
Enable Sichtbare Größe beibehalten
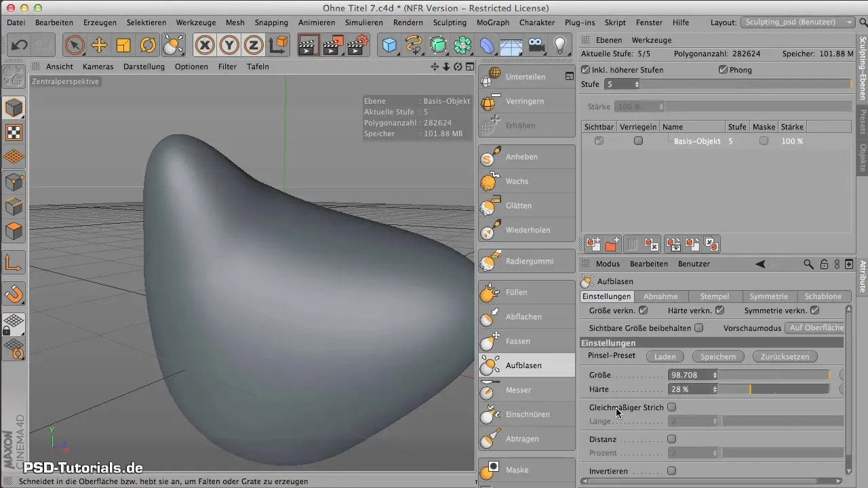tap(699, 327)
